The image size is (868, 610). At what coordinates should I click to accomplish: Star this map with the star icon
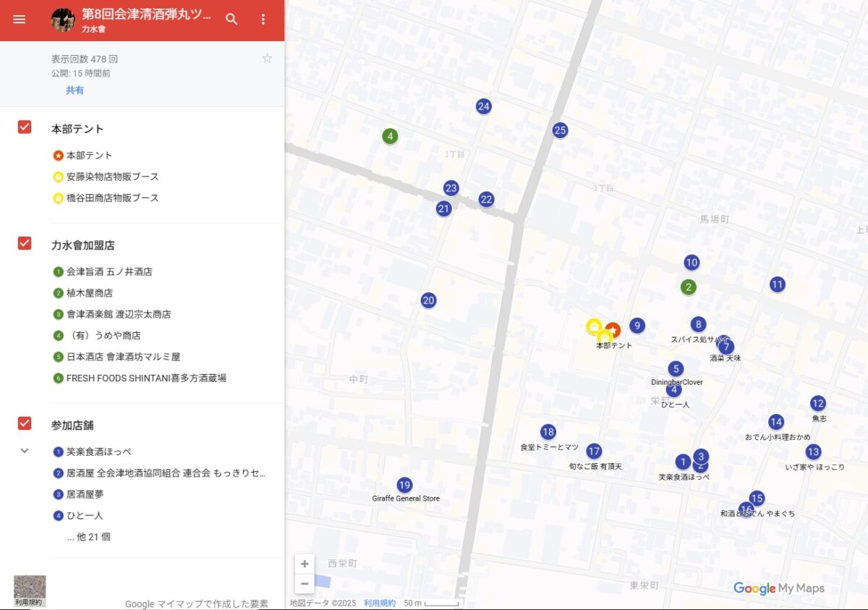point(267,59)
